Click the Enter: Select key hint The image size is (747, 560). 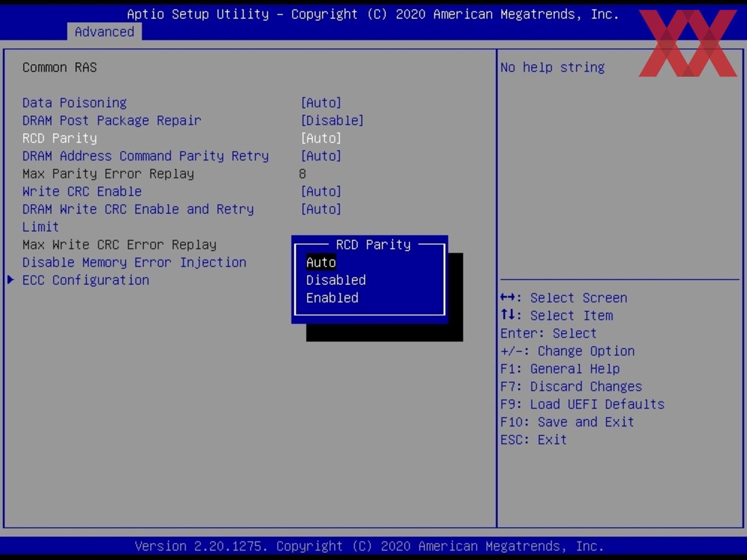(x=548, y=333)
